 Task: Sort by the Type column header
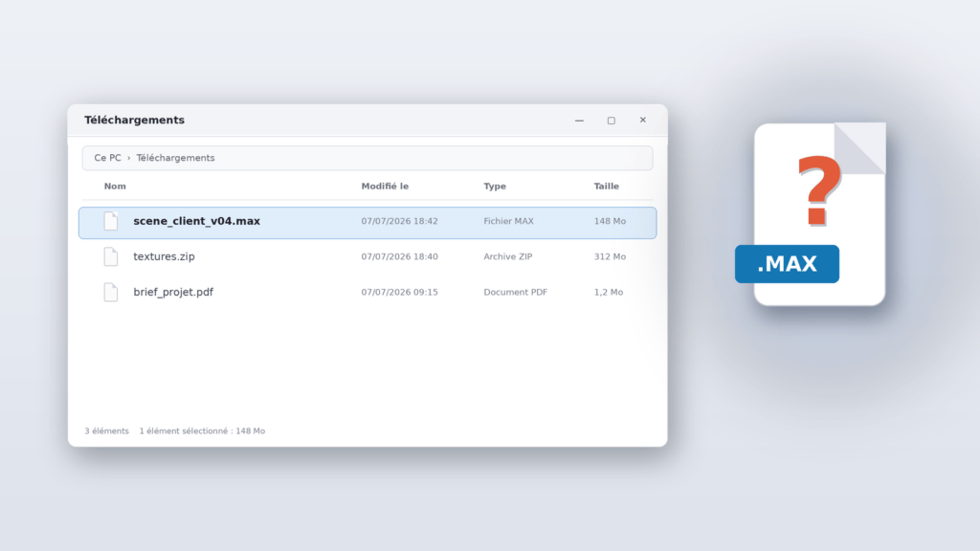tap(495, 187)
